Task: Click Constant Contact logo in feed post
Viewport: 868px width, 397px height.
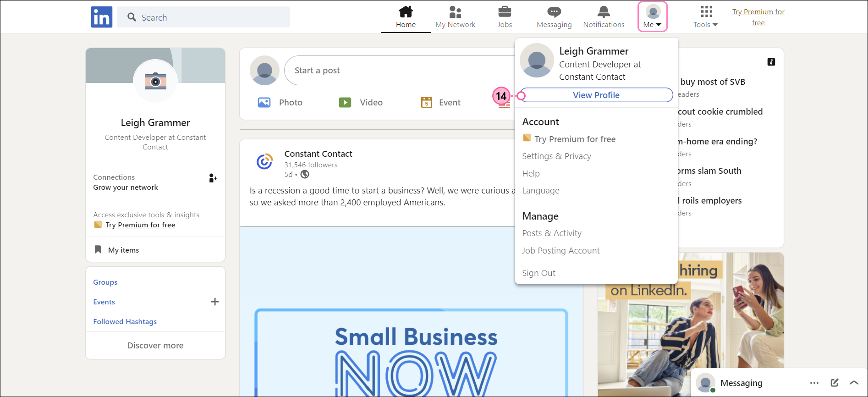Action: (x=264, y=162)
